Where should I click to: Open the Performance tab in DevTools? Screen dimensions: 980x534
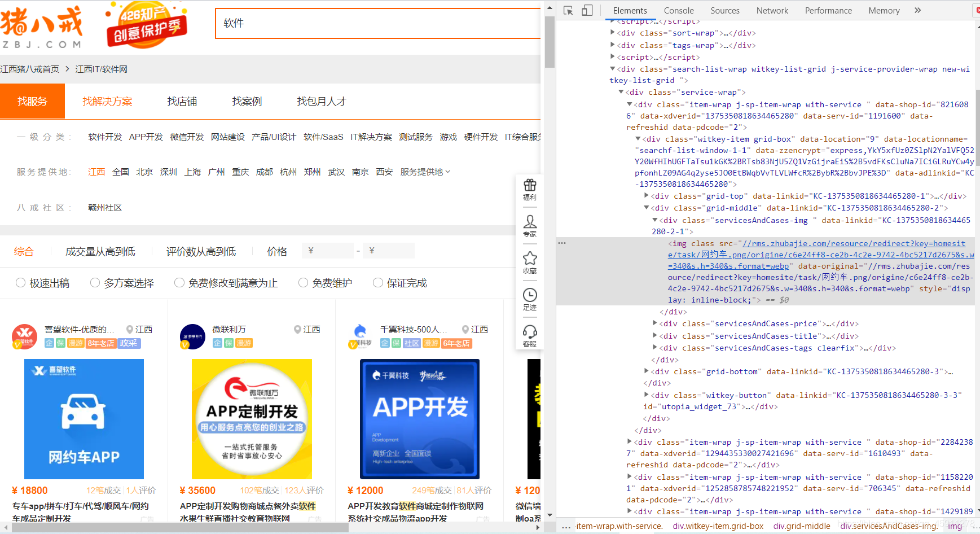coord(828,10)
